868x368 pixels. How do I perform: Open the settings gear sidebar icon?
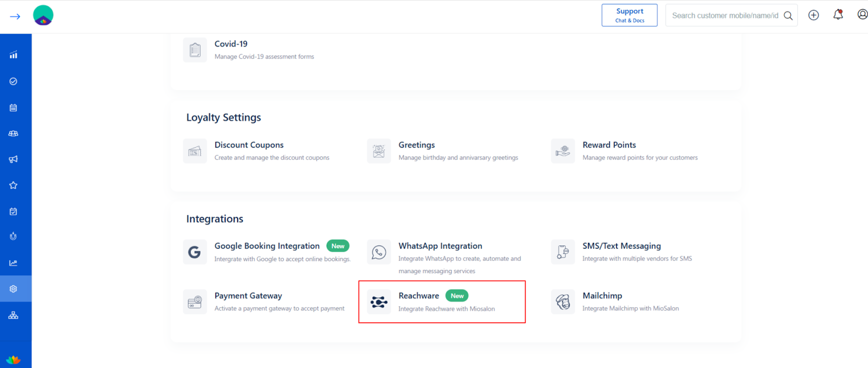click(x=14, y=289)
